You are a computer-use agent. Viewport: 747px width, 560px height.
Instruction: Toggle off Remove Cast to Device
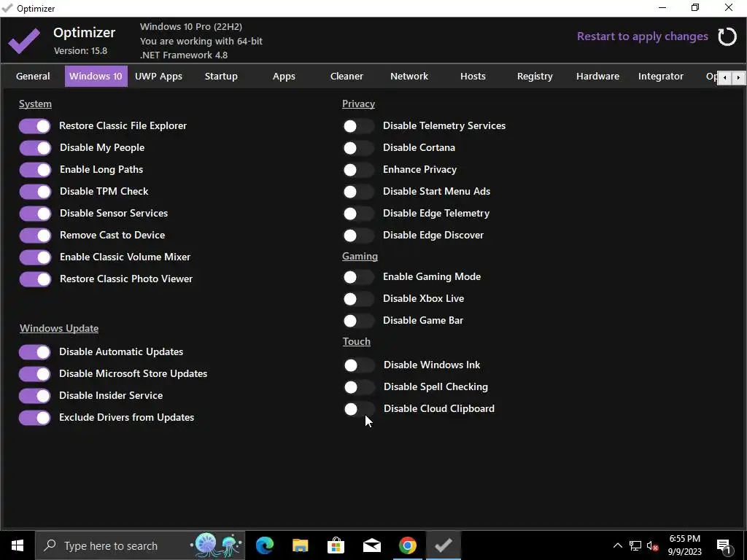35,236
